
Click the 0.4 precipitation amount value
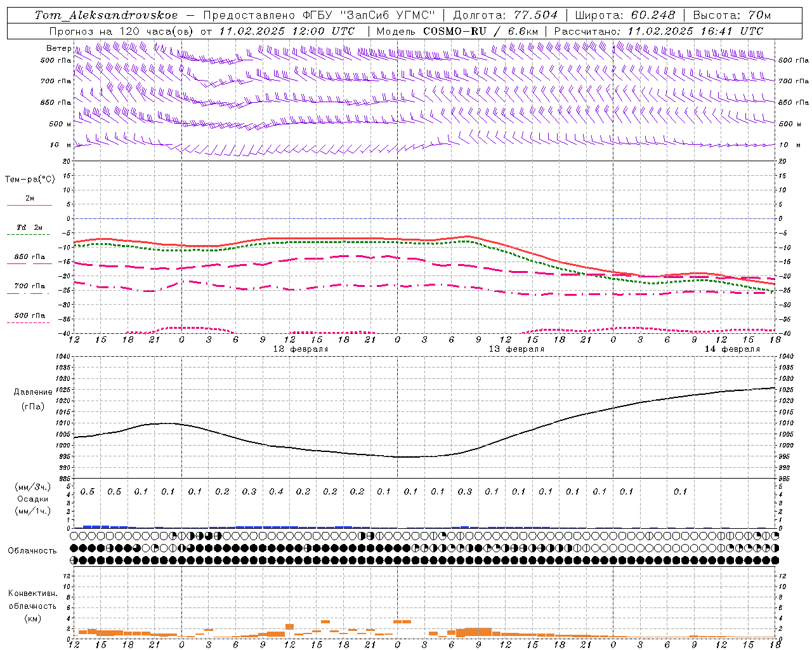pos(276,492)
